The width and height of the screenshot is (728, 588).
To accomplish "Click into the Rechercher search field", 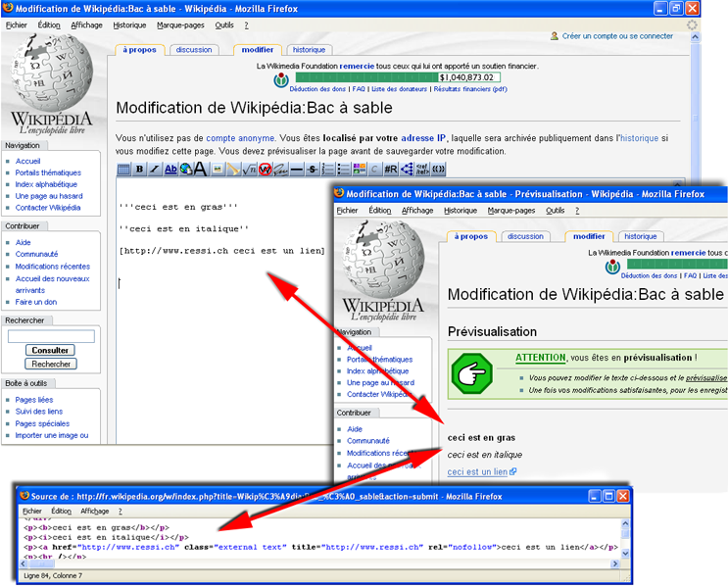I will pos(51,336).
